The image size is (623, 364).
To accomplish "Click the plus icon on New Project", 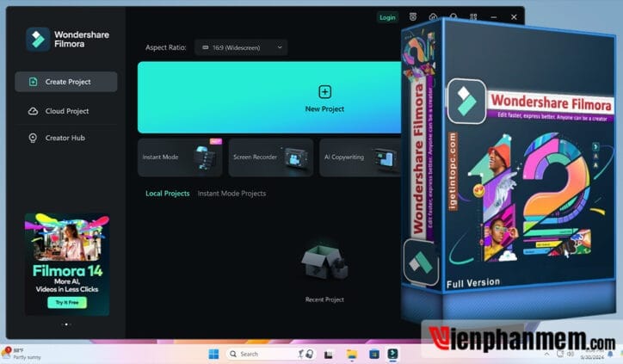I will point(324,92).
